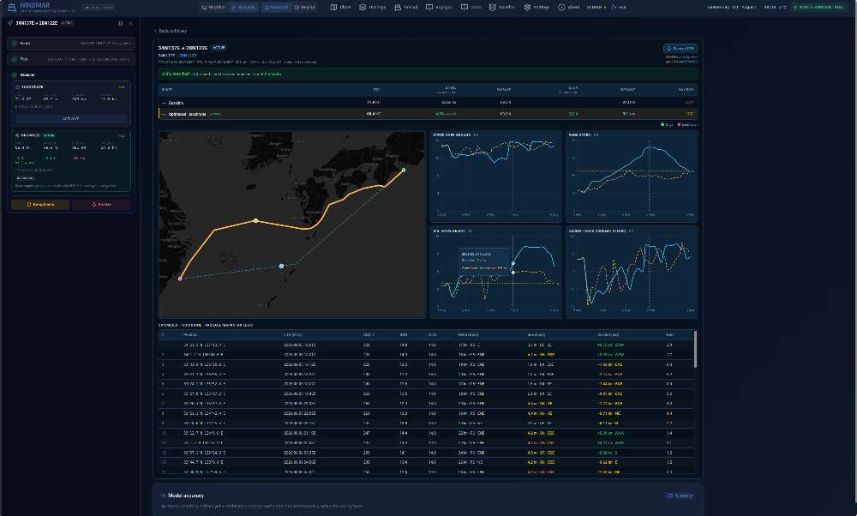Click the green destination marker near Japan on map

click(404, 170)
